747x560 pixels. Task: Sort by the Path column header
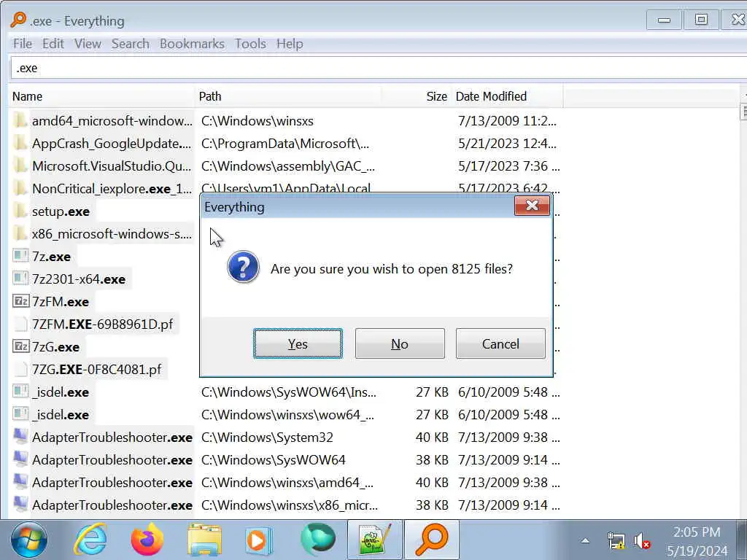[287, 96]
